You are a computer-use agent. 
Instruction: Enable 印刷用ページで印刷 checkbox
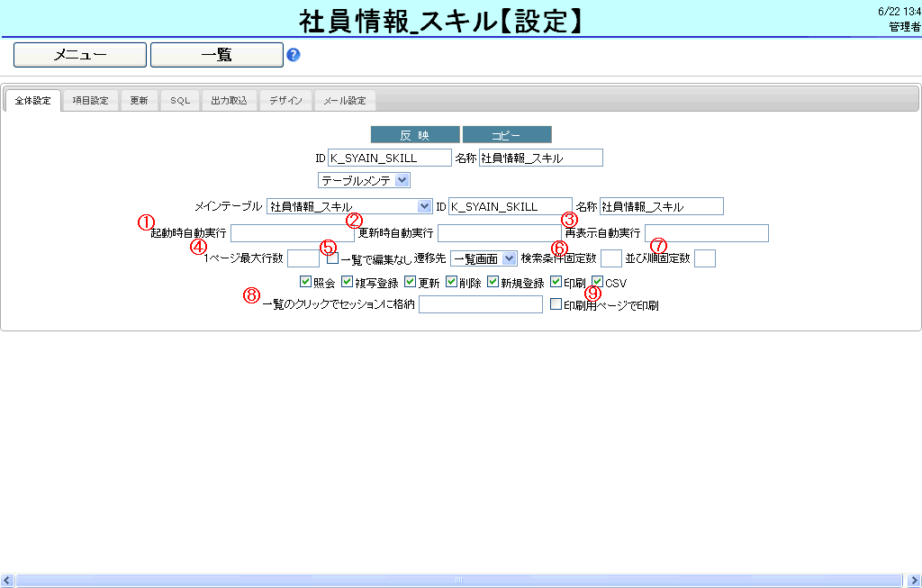pyautogui.click(x=556, y=305)
